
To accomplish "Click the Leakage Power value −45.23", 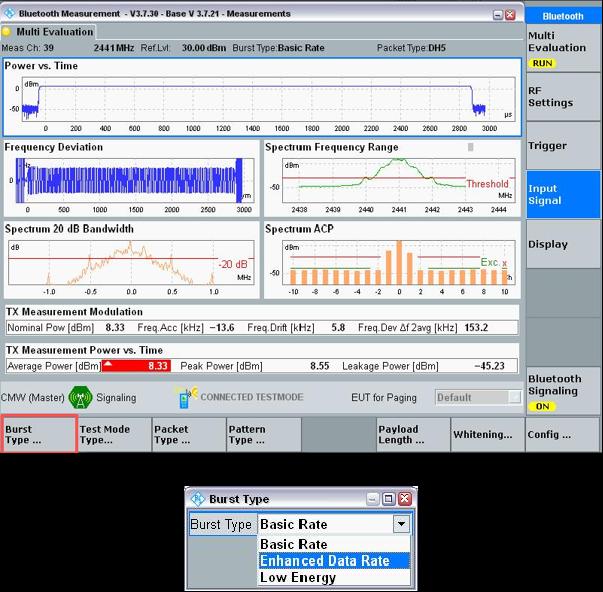I will 489,365.
